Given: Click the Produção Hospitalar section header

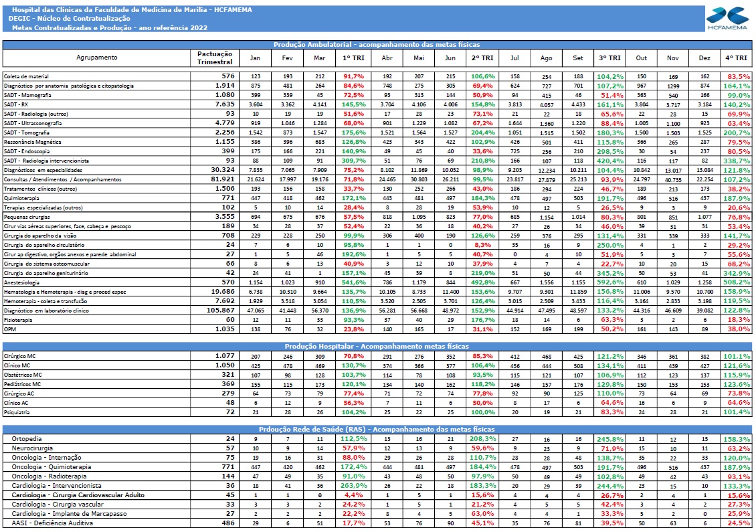Looking at the screenshot, I should point(377,347).
